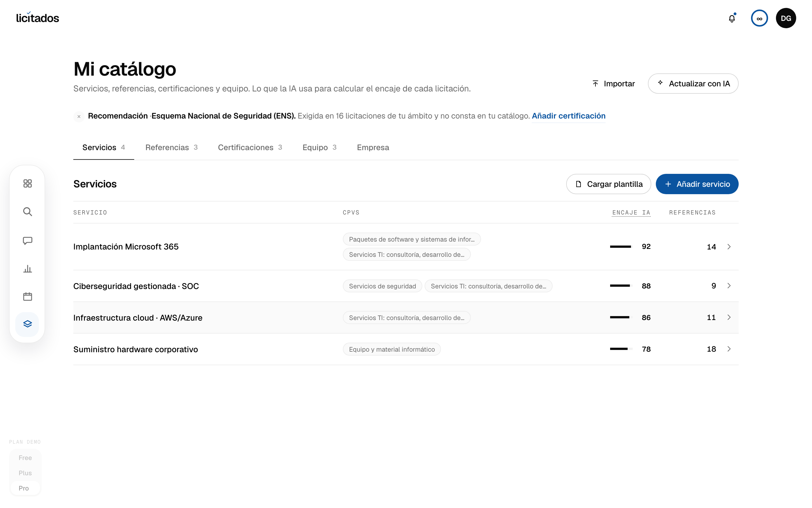Click reference count 11

tap(711, 317)
